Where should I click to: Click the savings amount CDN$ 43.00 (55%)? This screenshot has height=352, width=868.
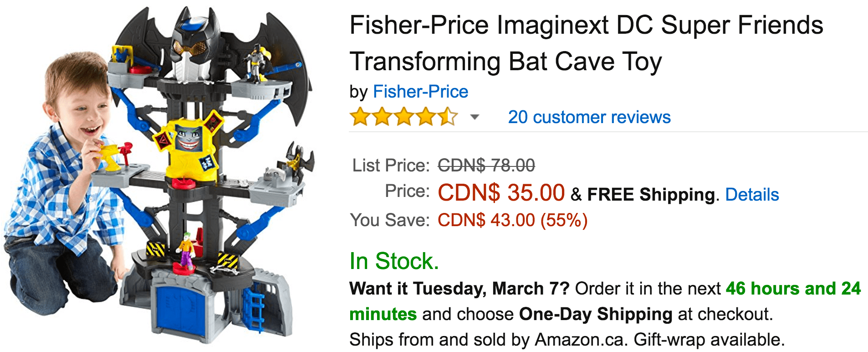512,221
